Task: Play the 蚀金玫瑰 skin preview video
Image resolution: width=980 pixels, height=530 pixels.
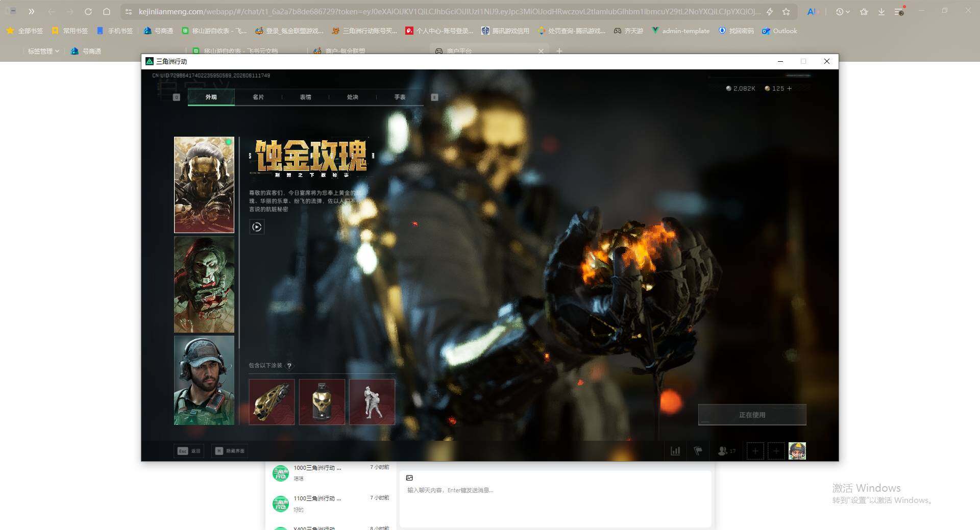Action: point(257,227)
